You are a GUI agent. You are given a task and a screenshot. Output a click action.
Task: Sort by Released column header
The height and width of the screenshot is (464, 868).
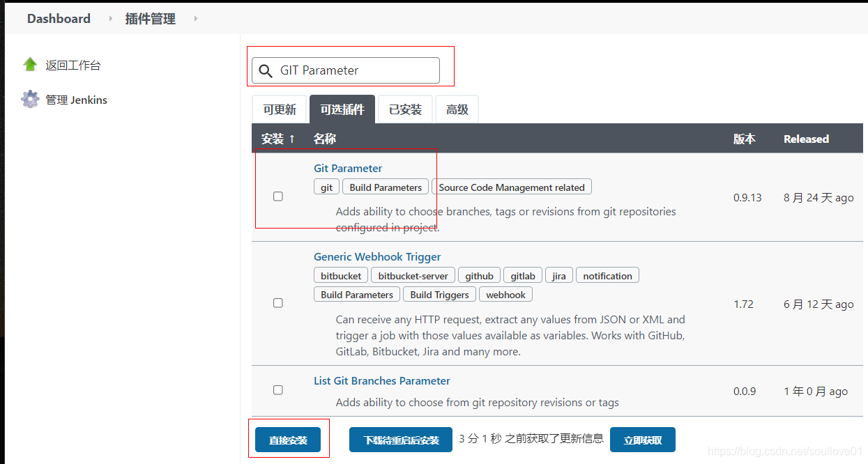(x=806, y=139)
